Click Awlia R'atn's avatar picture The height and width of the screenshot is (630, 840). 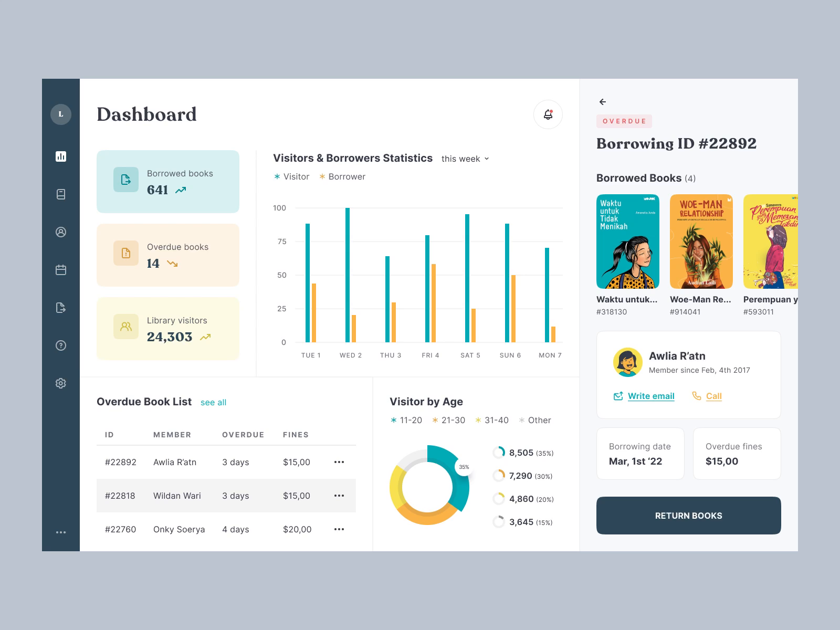click(x=628, y=362)
